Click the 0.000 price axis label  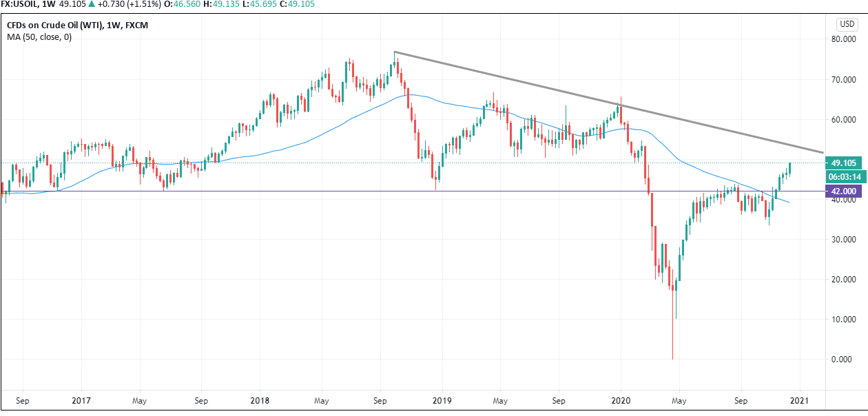click(x=843, y=360)
